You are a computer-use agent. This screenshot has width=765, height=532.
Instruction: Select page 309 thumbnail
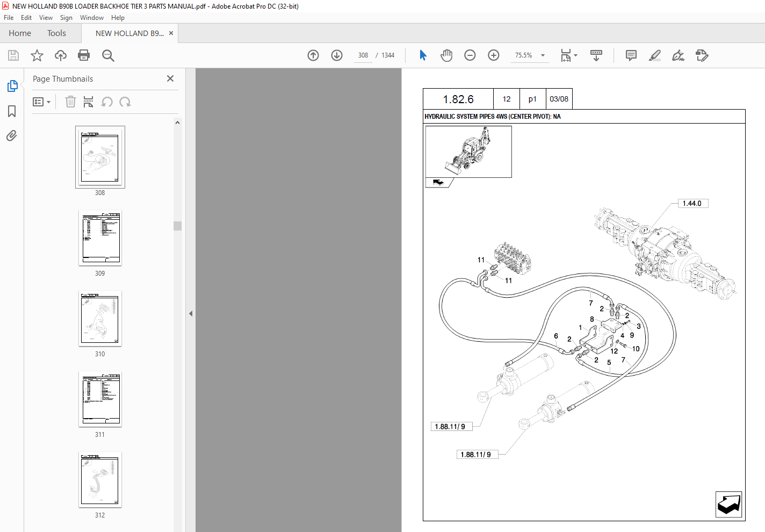point(100,238)
